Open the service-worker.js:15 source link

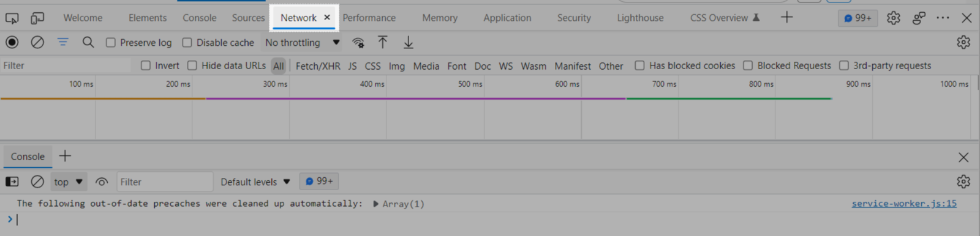point(904,204)
